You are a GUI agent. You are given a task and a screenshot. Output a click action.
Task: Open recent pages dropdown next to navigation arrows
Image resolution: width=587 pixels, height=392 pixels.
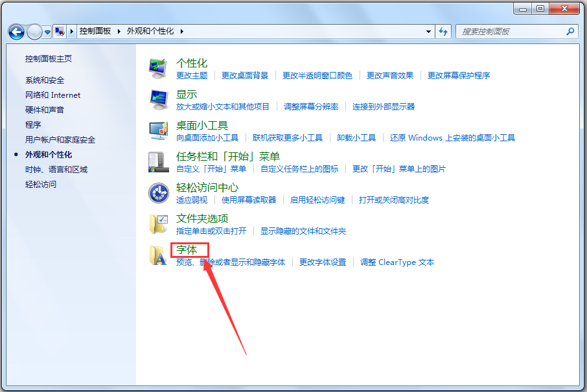pos(48,31)
